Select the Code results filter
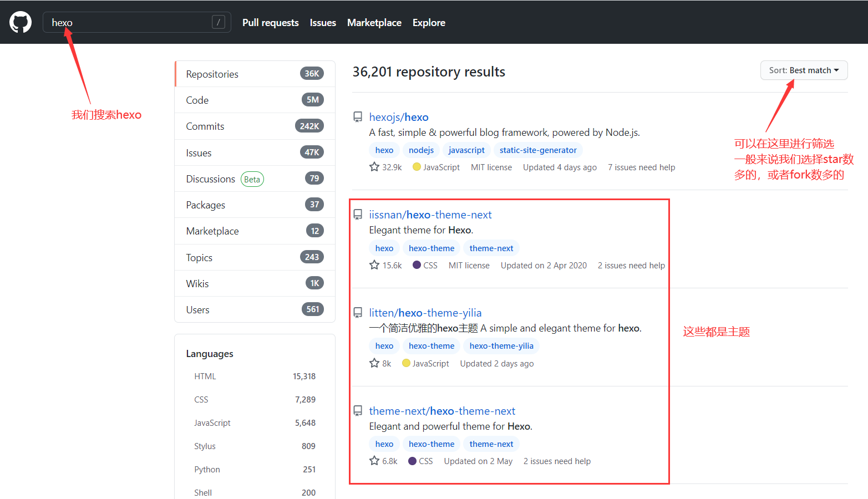 (x=255, y=100)
